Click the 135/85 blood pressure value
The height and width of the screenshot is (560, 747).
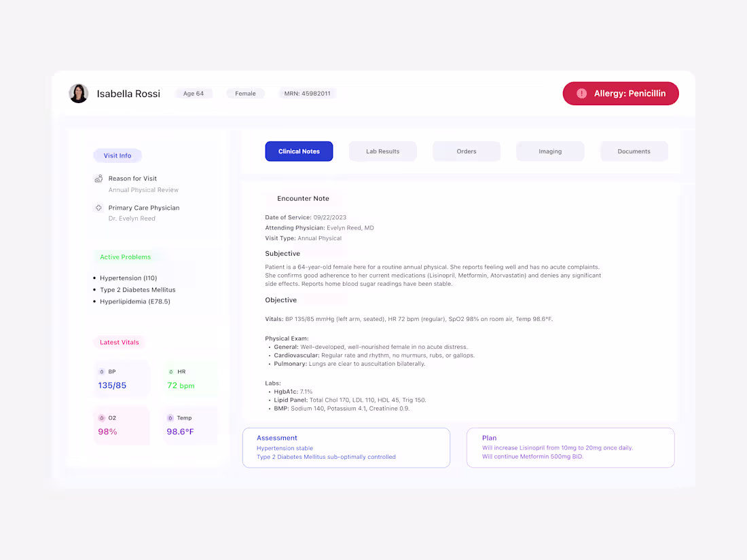(112, 386)
